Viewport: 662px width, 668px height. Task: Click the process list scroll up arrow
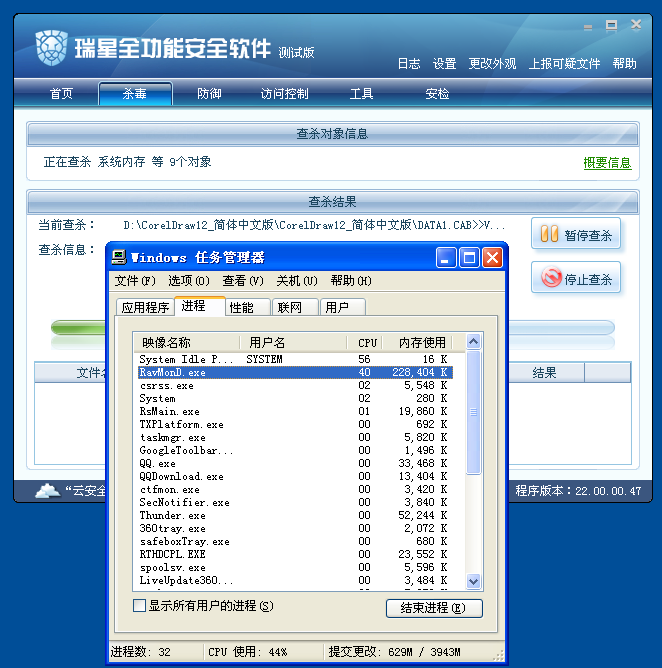click(473, 341)
